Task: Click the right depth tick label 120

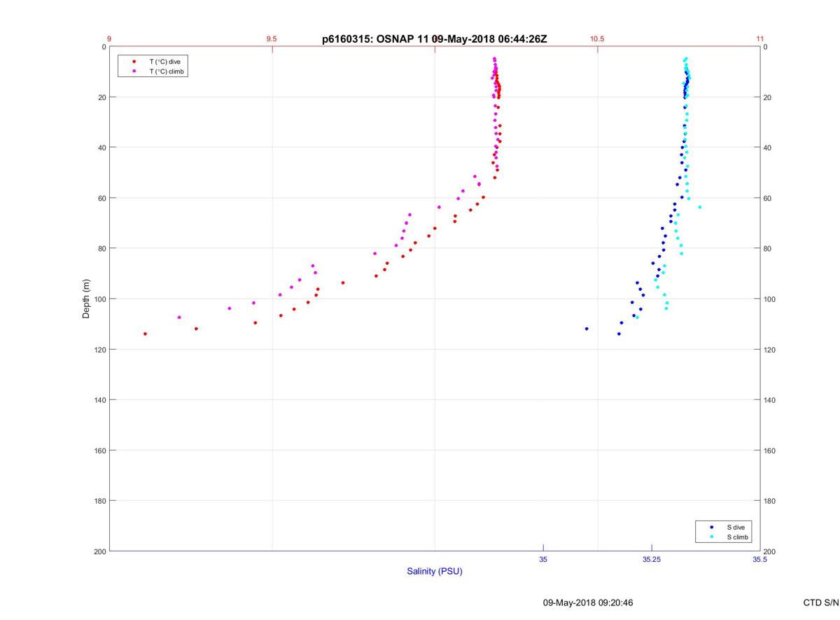Action: click(770, 350)
